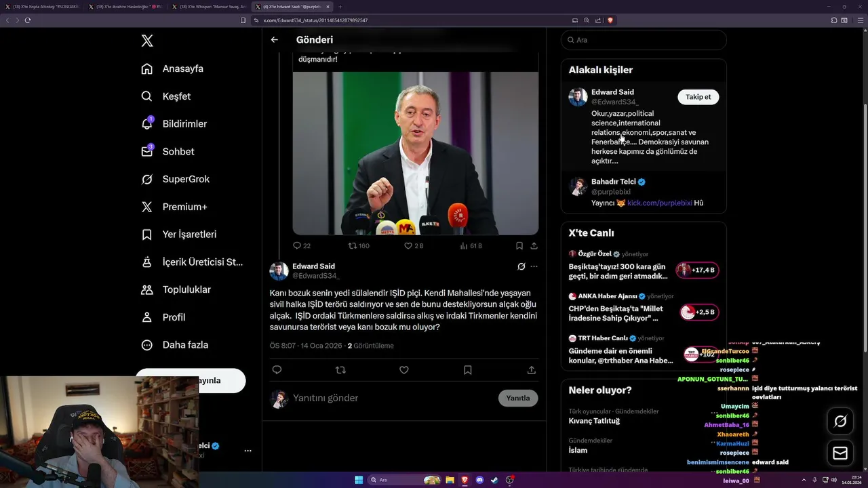Click the Yanıtla button

[518, 398]
